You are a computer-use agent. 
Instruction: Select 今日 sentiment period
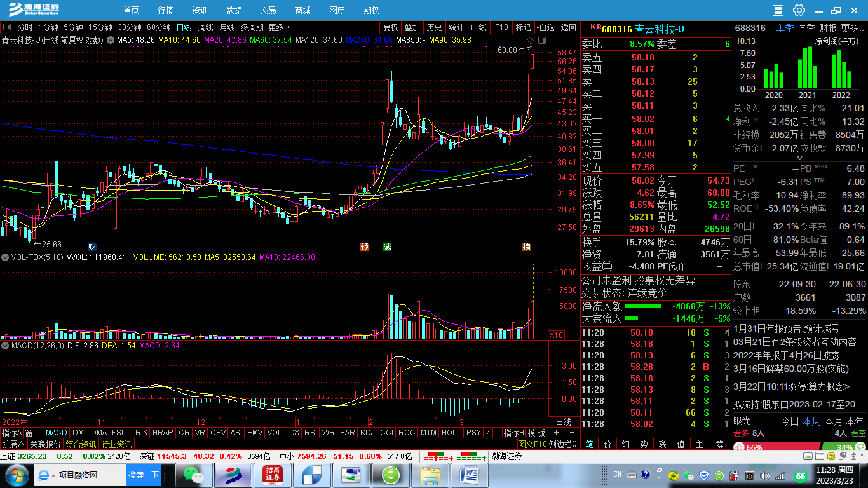(x=790, y=421)
